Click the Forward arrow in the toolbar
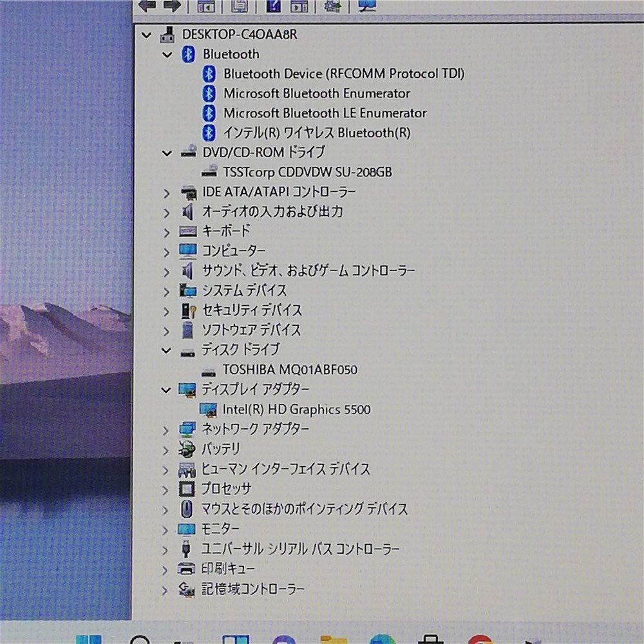This screenshot has height=644, width=644. click(171, 6)
